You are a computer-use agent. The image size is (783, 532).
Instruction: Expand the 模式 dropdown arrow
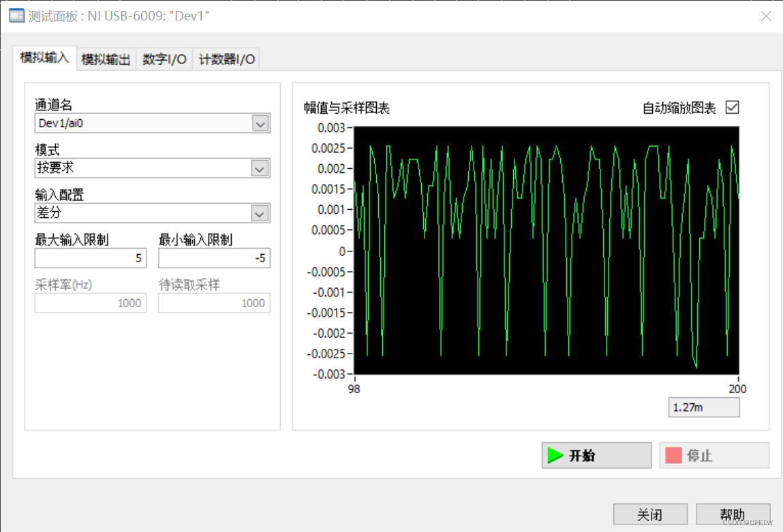coord(260,169)
